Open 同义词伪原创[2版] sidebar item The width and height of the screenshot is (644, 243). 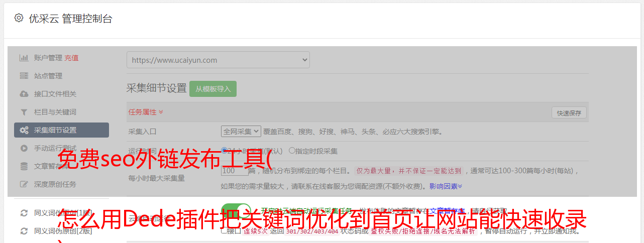[63, 231]
